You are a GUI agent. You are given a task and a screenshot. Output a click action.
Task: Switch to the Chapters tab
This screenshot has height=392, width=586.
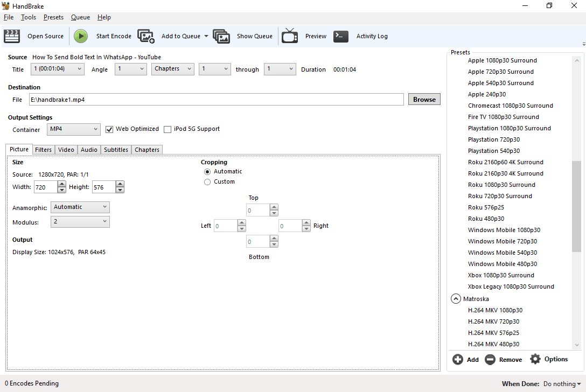pyautogui.click(x=147, y=150)
